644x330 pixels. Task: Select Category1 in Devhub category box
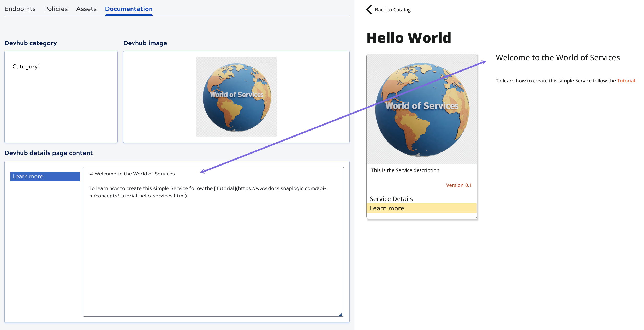[x=26, y=67]
